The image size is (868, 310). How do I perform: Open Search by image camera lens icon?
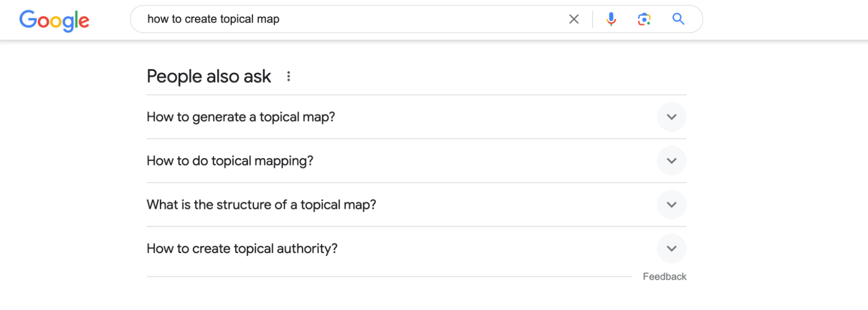click(644, 19)
